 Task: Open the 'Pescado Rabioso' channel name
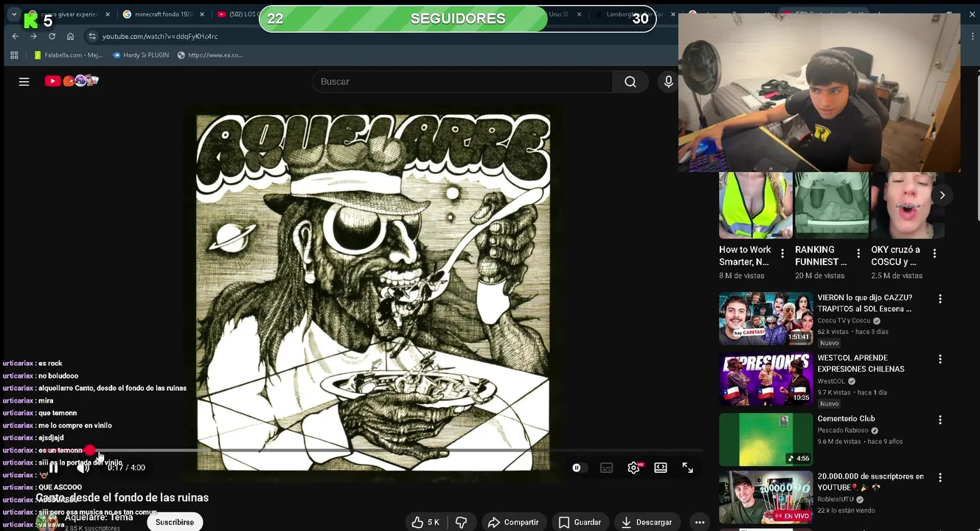(x=843, y=431)
